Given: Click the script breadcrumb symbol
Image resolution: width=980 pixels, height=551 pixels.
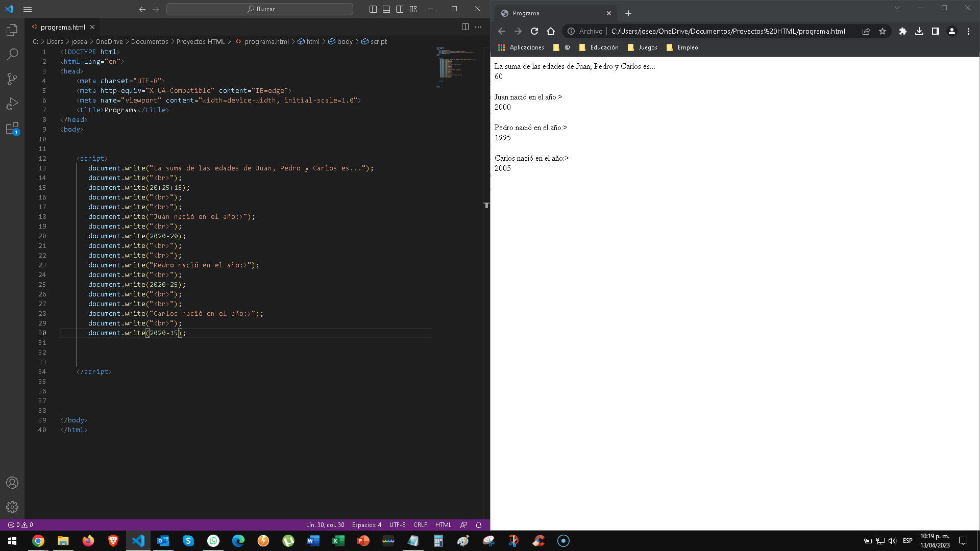Looking at the screenshot, I should [x=374, y=42].
